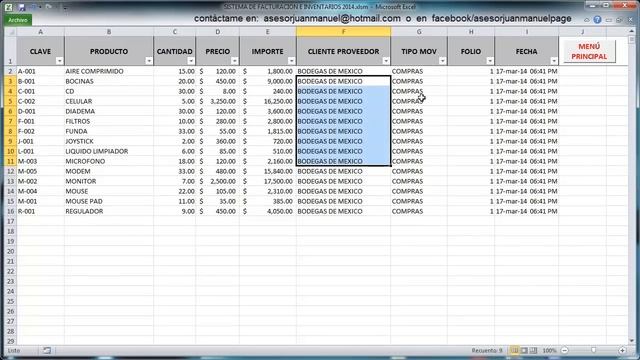This screenshot has width=640, height=360.
Task: Click the import value 17,500.00
Action: 268,181
